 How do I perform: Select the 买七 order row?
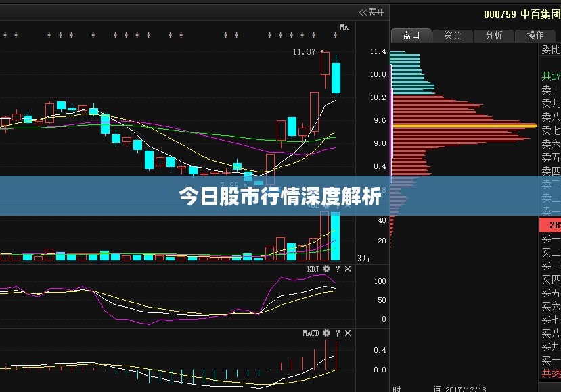pyautogui.click(x=551, y=320)
